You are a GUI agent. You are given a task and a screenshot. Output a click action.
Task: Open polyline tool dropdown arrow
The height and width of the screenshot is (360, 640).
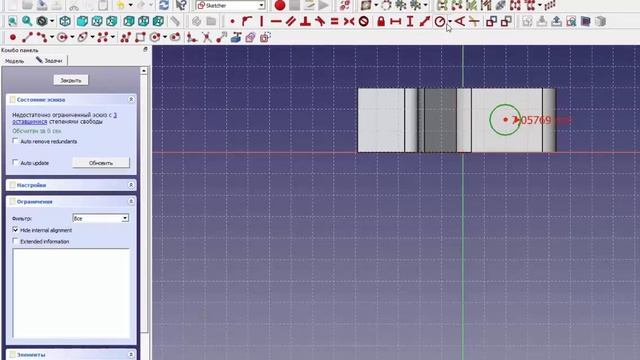click(x=52, y=38)
